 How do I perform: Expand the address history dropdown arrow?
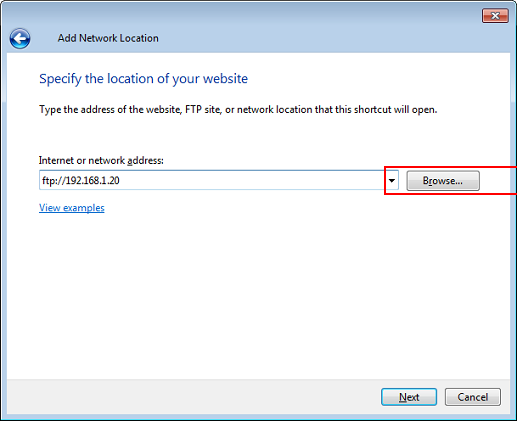click(x=392, y=181)
